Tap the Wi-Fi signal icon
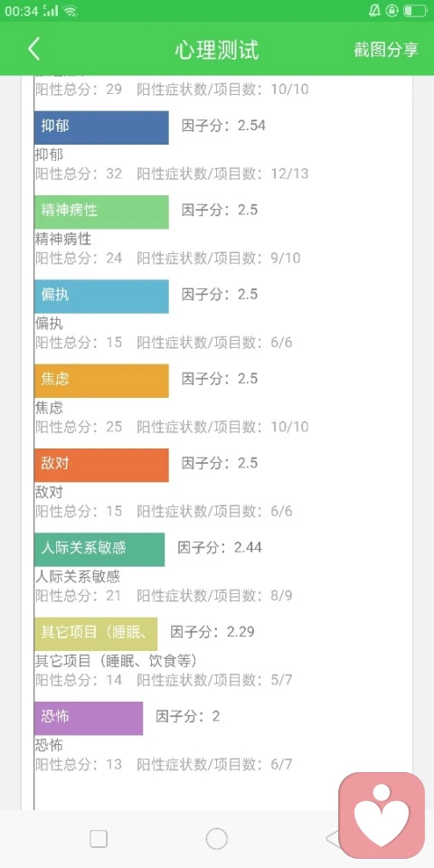 pos(70,11)
